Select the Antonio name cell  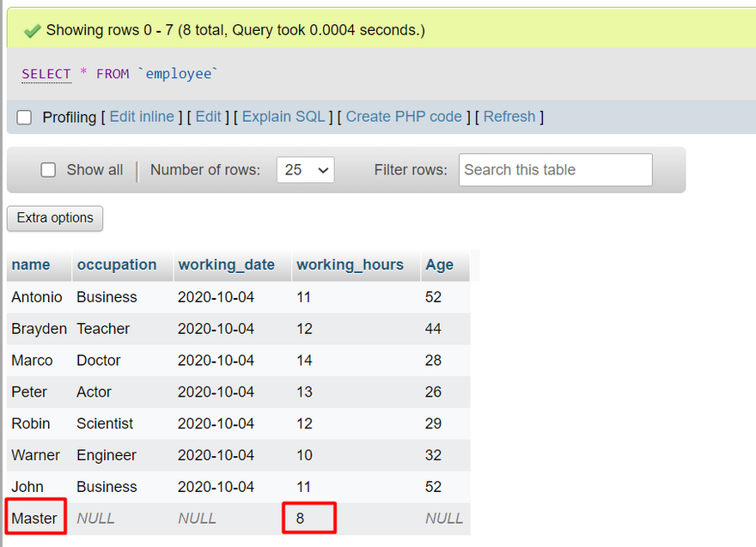[x=37, y=297]
